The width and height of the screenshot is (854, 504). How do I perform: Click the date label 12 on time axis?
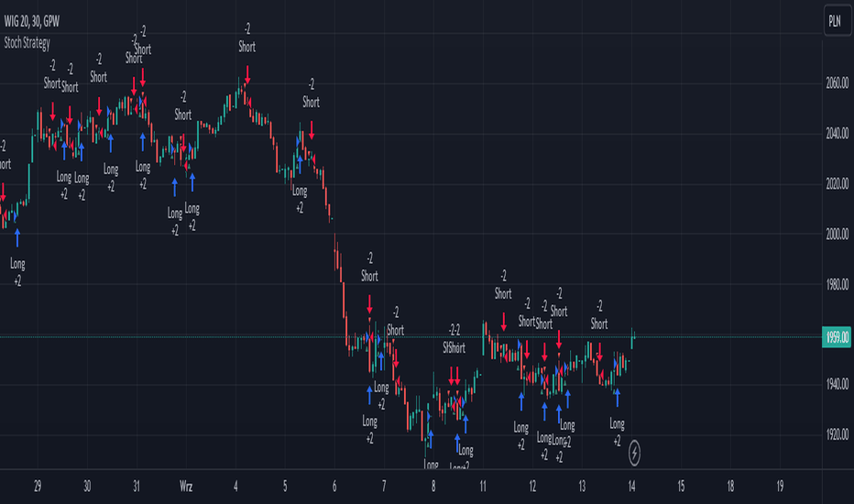532,486
